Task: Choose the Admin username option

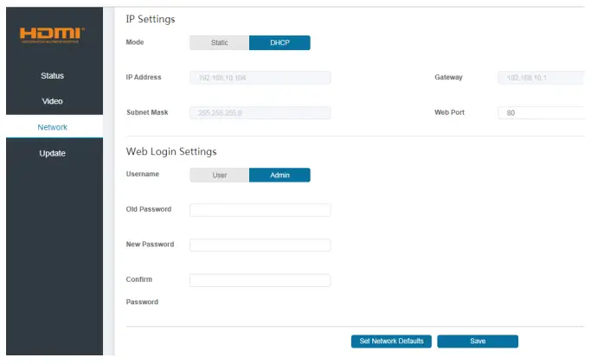Action: [280, 175]
